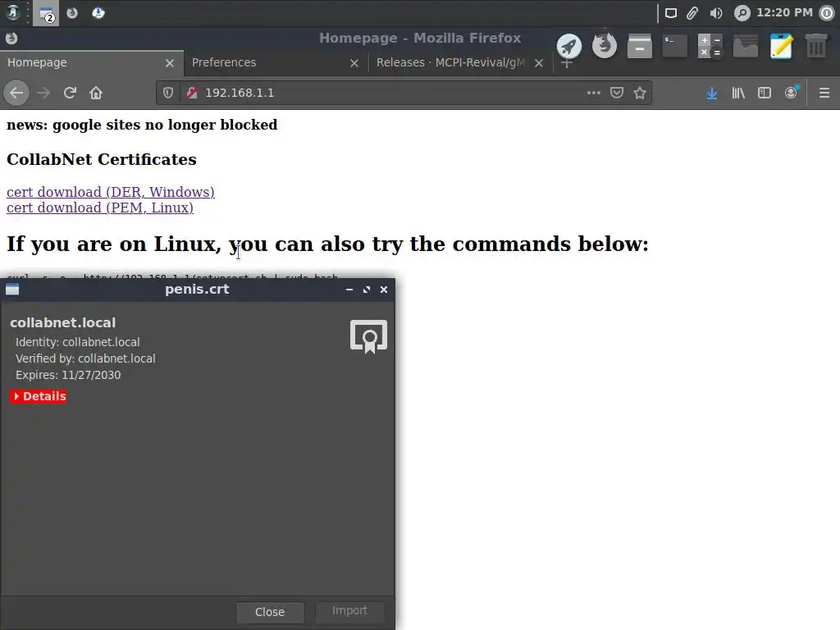
Task: Open cert download (PEM, Linux) link
Action: [99, 208]
